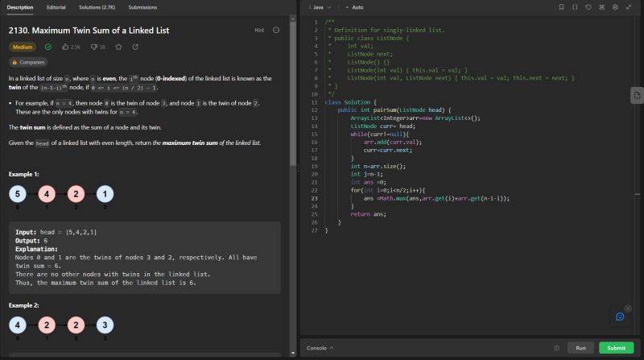Screen dimensions: 644x360
Task: Click the description panel scrollbar
Action: 293,93
